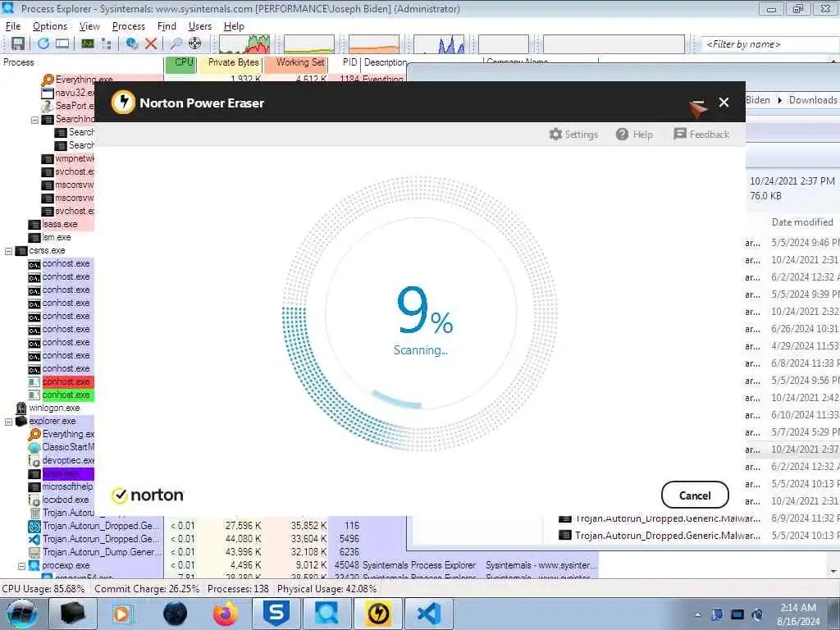Open the Find menu
This screenshot has height=630, width=840.
point(167,25)
